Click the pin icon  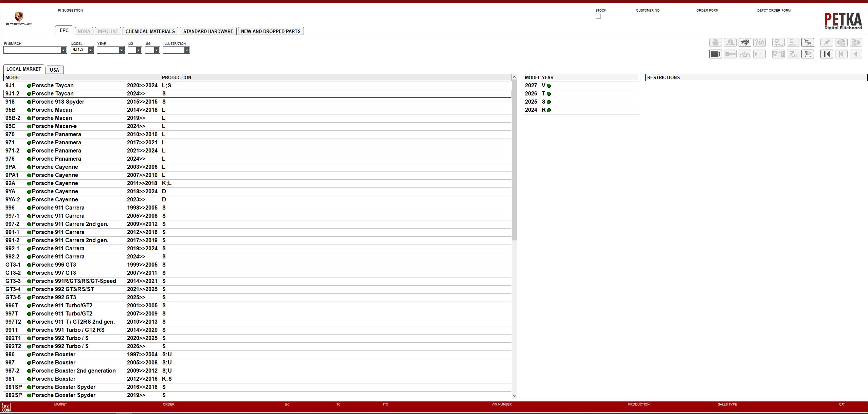click(x=827, y=42)
